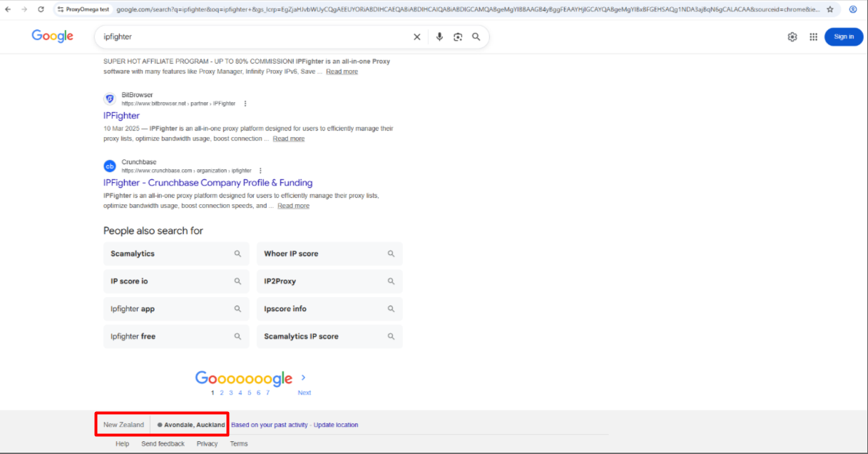Select the Whoer IP score related search
This screenshot has width=868, height=454.
[330, 253]
